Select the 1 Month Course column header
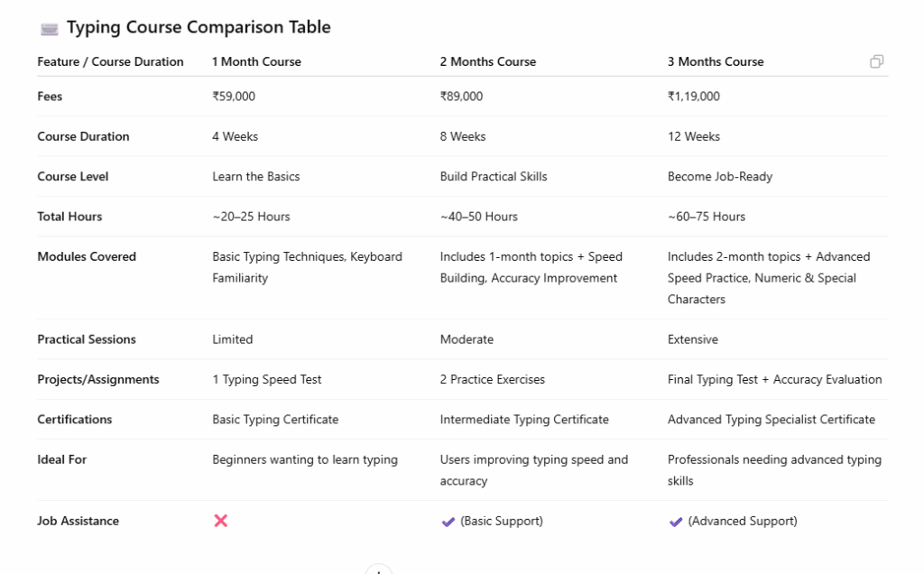Screen dimensions: 924x574 (x=256, y=62)
